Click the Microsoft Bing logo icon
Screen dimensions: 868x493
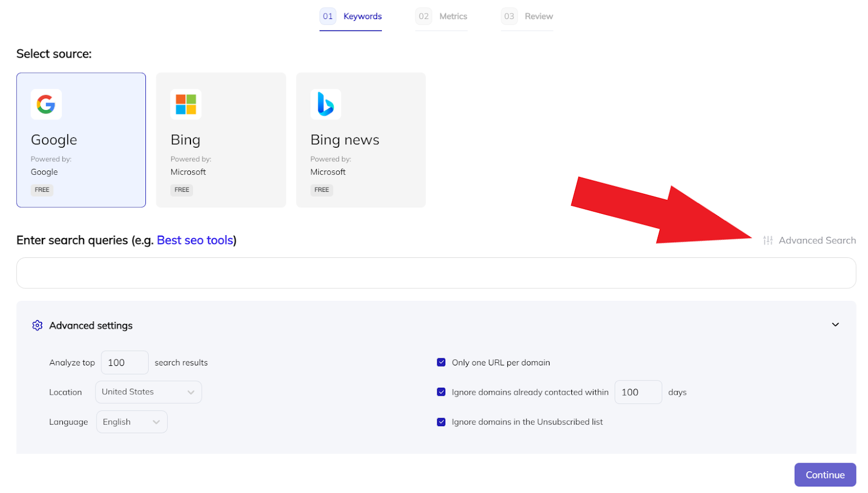186,104
